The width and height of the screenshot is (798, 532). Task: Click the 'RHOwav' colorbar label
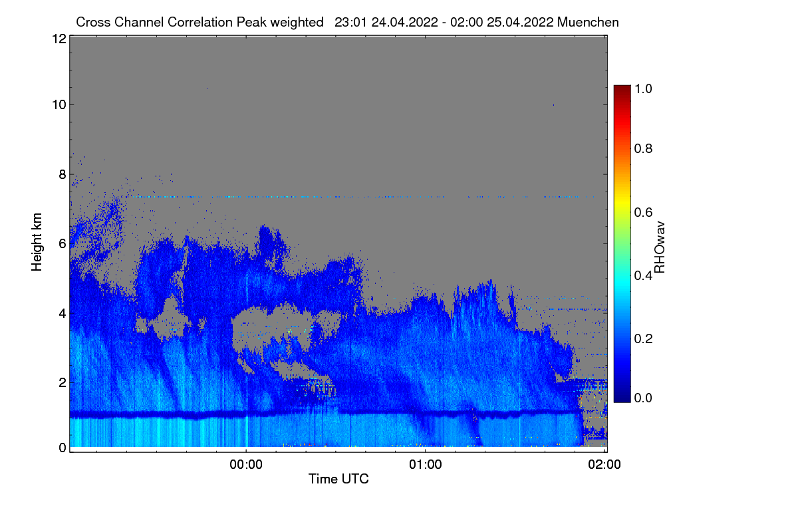660,247
